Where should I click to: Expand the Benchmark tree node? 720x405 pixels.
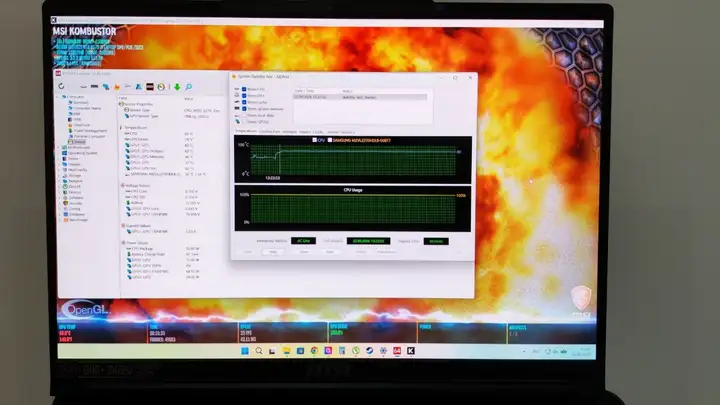[59, 220]
